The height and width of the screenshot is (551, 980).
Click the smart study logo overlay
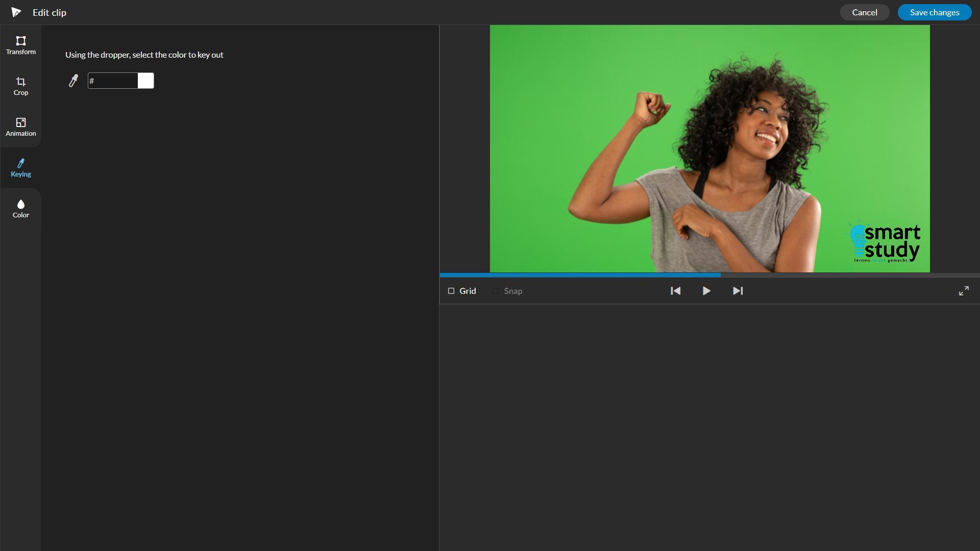886,243
